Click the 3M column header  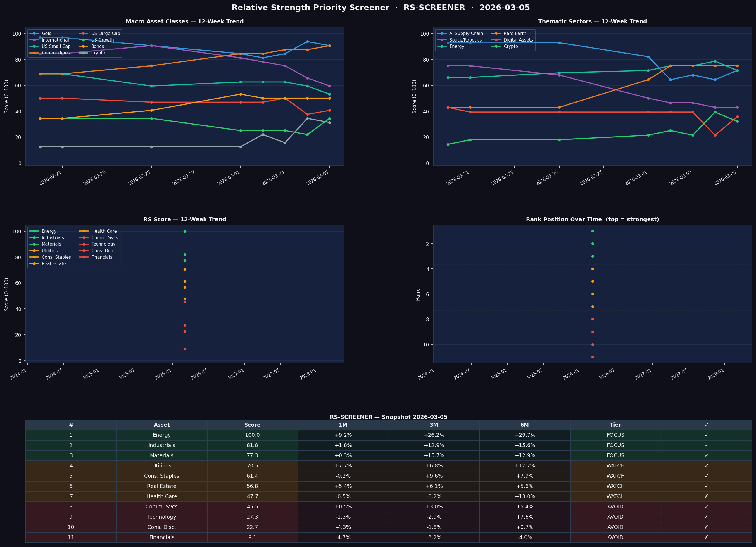click(x=434, y=425)
